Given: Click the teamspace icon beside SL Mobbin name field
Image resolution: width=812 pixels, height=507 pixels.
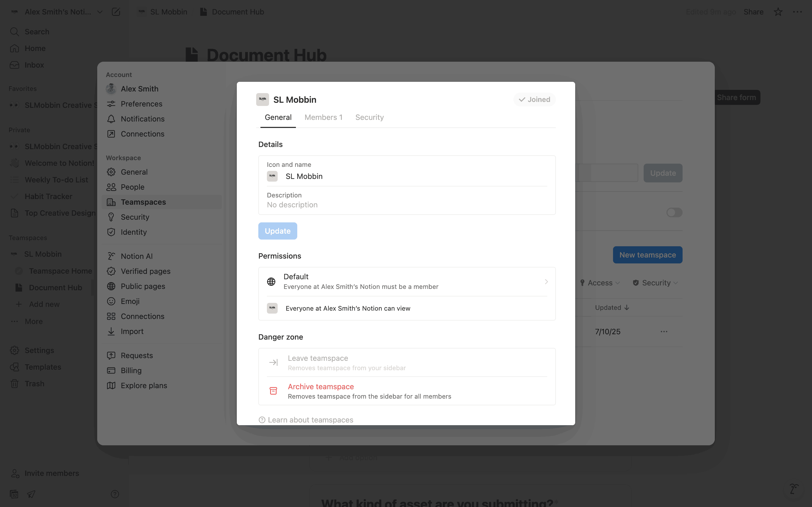Looking at the screenshot, I should click(x=272, y=176).
